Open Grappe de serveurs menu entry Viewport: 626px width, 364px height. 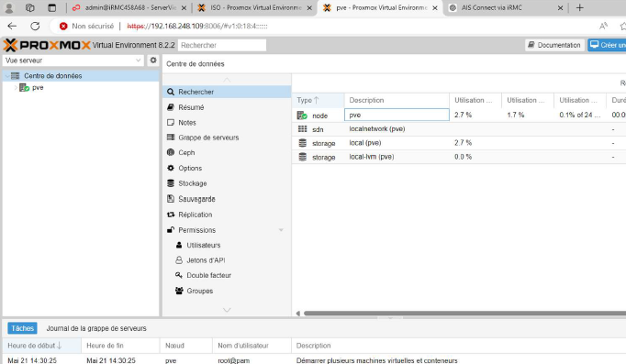(227, 138)
